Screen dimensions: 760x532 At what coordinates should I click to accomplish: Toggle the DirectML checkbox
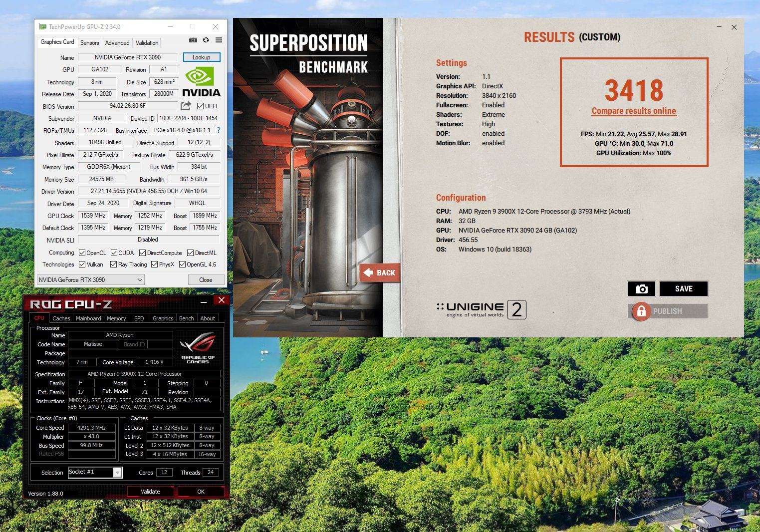[190, 253]
